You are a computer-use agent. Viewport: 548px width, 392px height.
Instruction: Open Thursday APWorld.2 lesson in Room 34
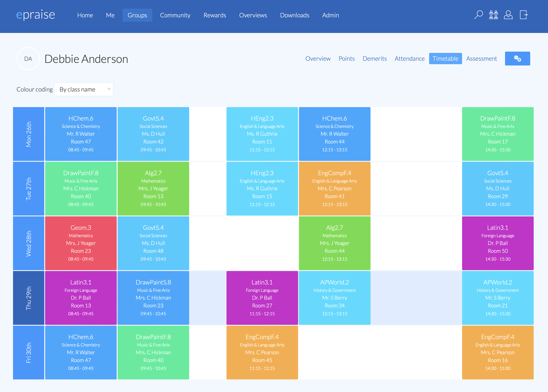pyautogui.click(x=335, y=298)
